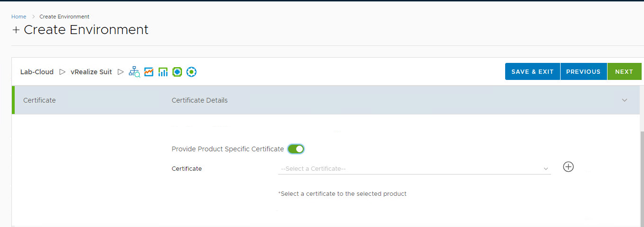Click the network topology search product icon
644x227 pixels.
click(134, 72)
